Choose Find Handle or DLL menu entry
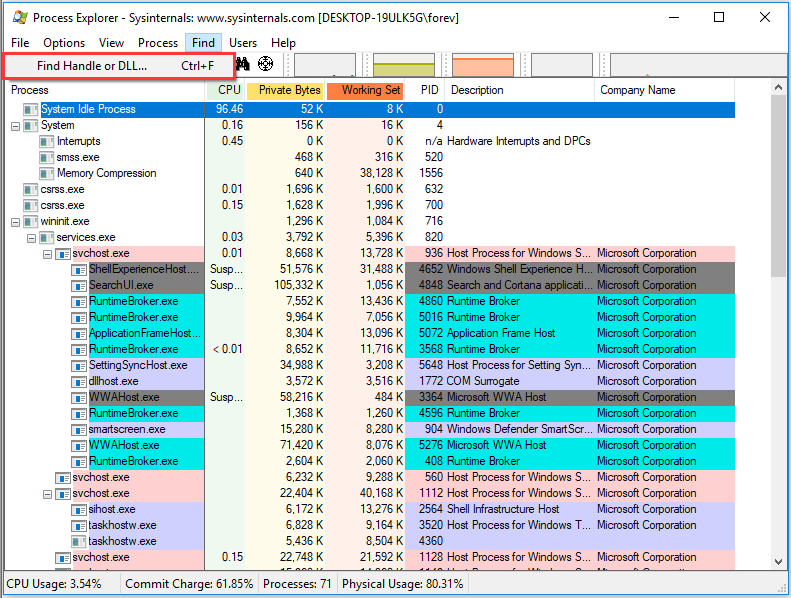The height and width of the screenshot is (598, 791). 92,66
